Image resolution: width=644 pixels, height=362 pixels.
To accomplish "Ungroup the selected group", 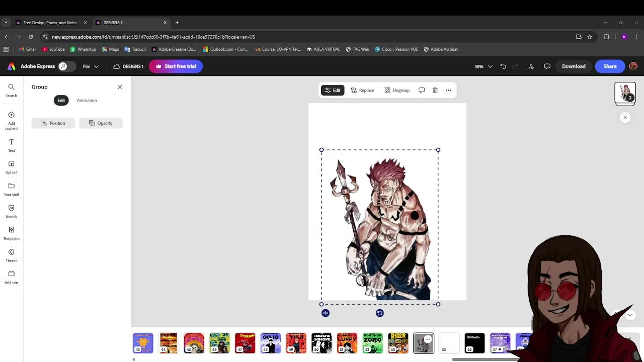I will (397, 90).
